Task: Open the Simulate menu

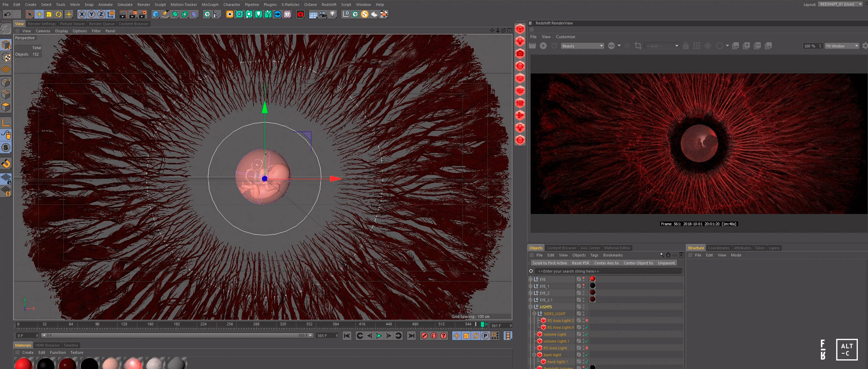Action: click(125, 4)
